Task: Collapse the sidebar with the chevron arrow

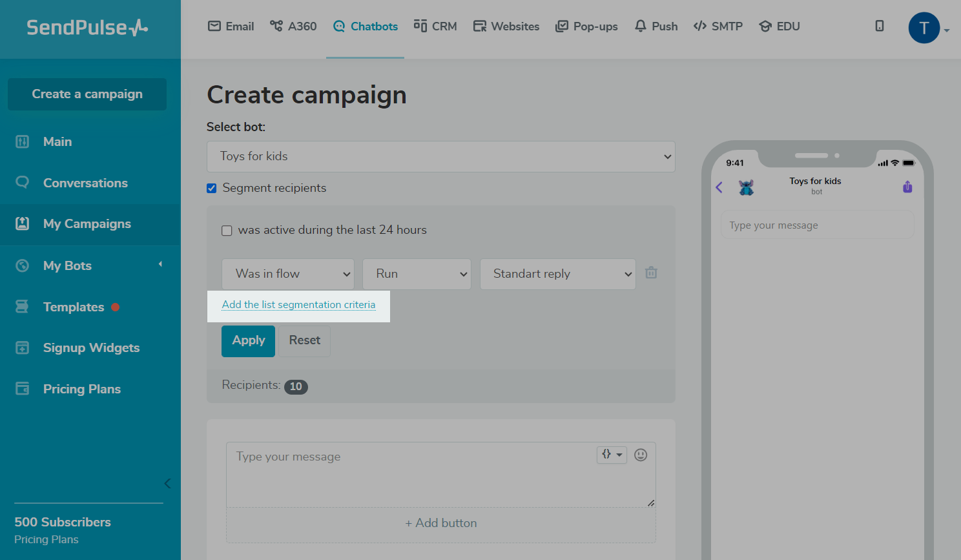Action: [167, 483]
